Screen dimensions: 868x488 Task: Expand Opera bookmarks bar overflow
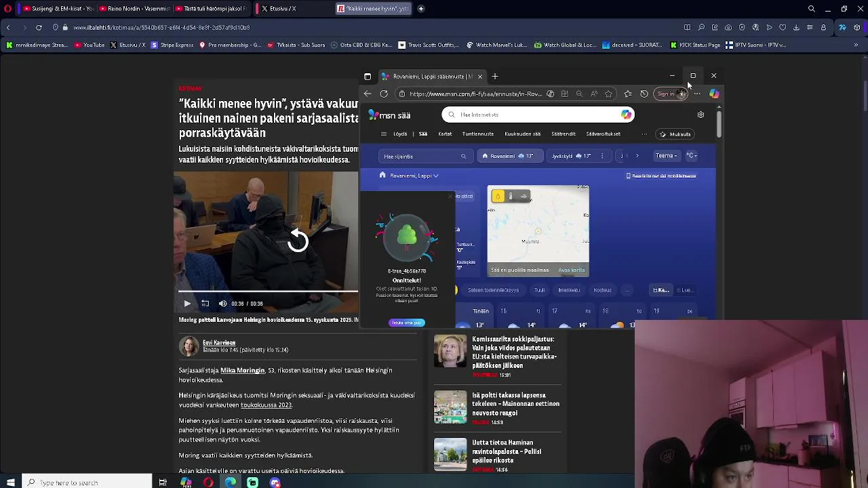pyautogui.click(x=856, y=45)
